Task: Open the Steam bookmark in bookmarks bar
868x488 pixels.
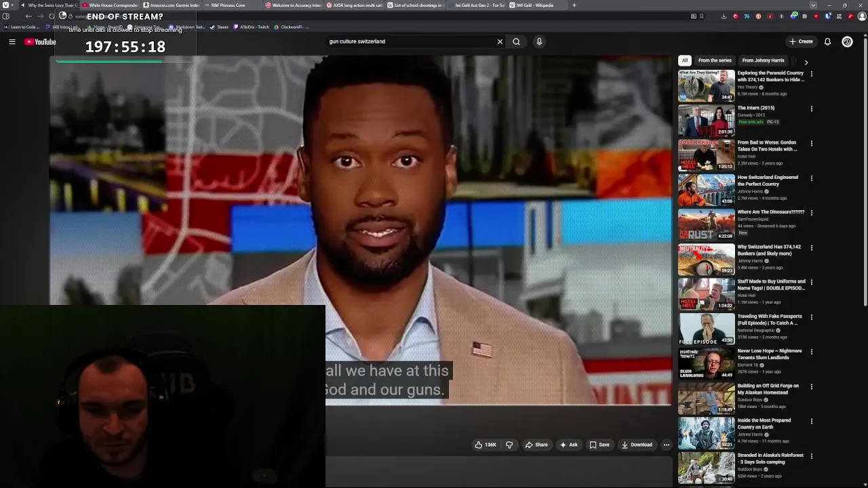Action: coord(219,27)
